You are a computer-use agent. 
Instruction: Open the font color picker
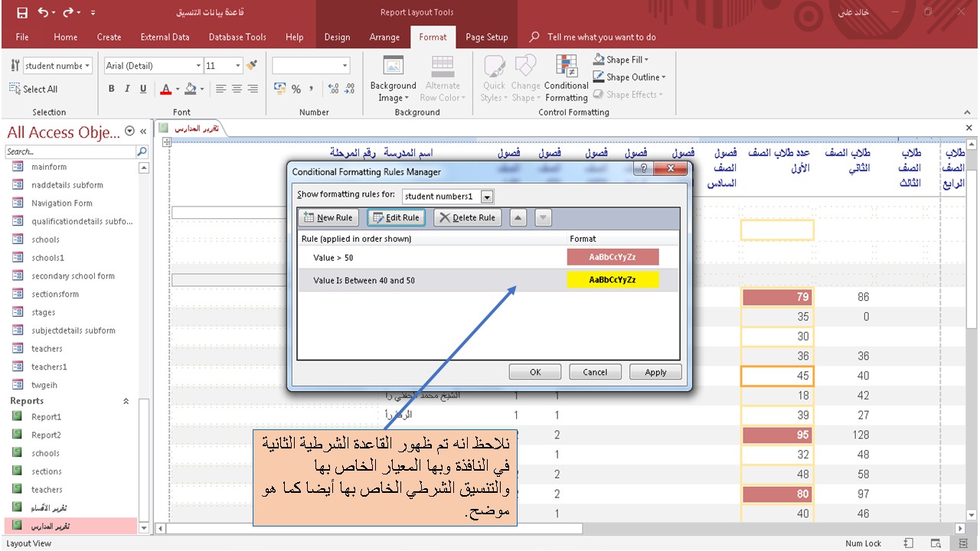[176, 90]
